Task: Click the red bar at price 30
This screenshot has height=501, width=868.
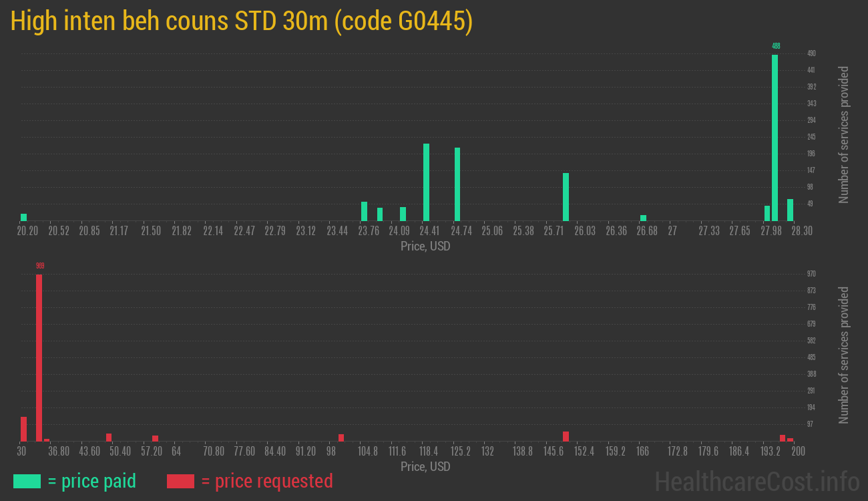Action: tap(23, 429)
